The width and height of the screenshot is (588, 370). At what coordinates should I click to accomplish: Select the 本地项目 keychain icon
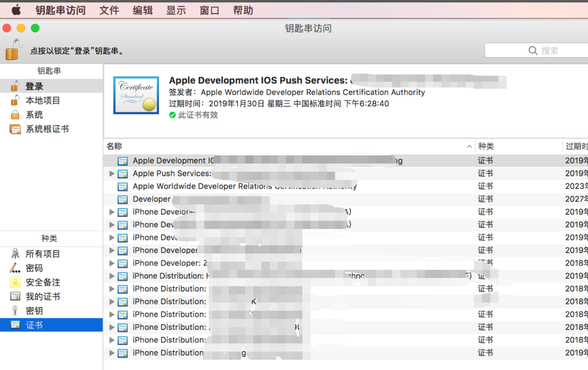coord(15,101)
